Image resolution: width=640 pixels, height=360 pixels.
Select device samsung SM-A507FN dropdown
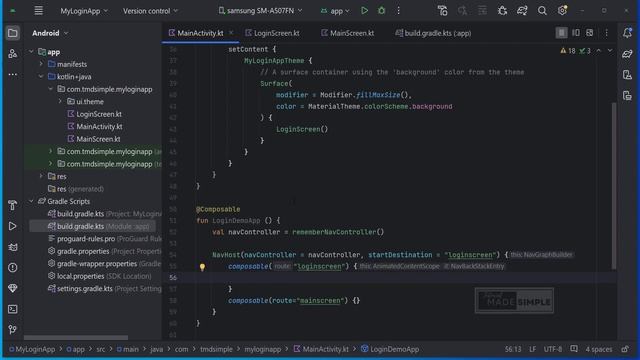pos(260,11)
